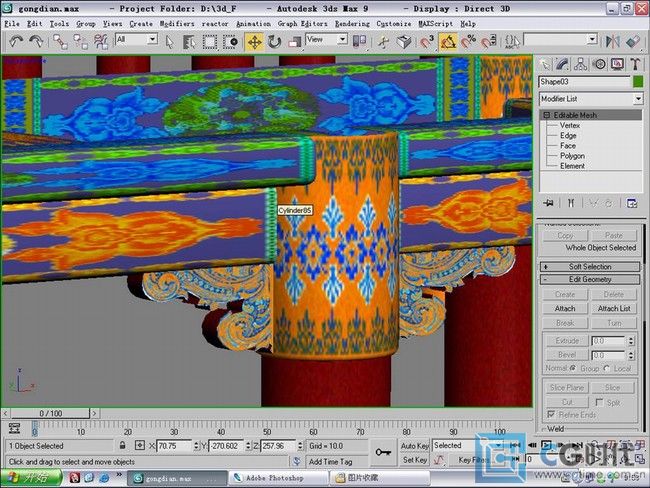The image size is (650, 488).
Task: Click the Align tool icon
Action: point(633,42)
